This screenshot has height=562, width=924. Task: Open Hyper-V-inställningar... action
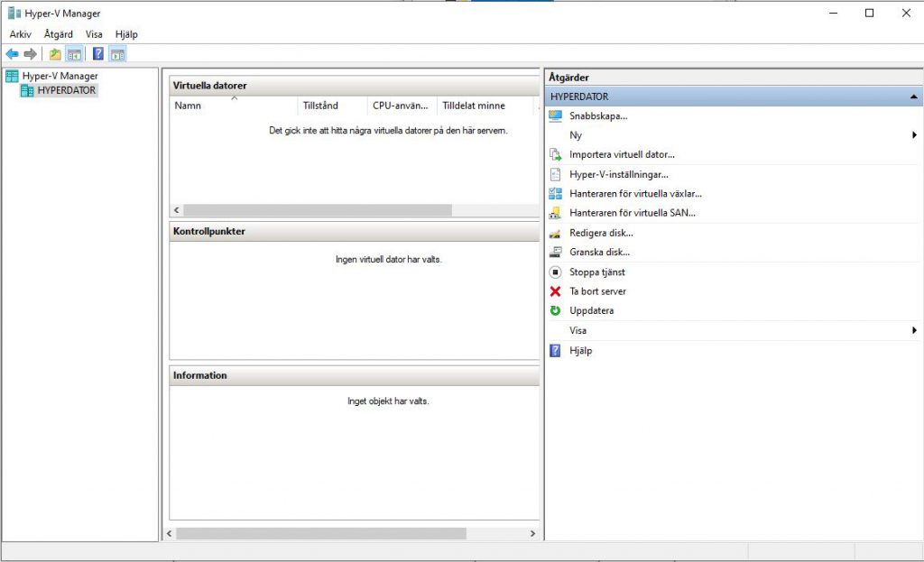coord(619,174)
